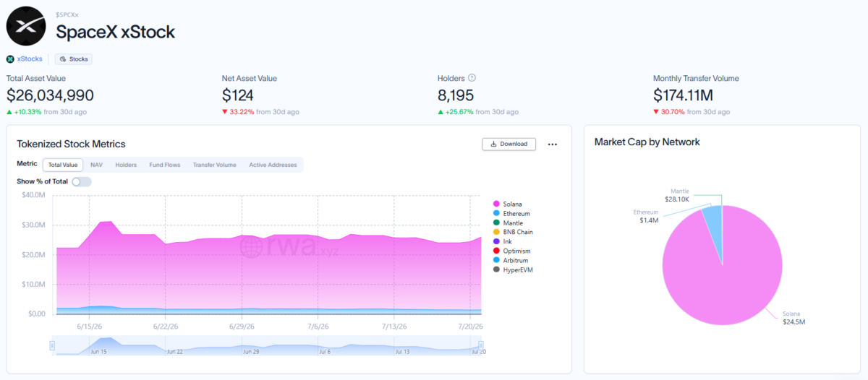Hide BNB Chain series in legend

point(513,233)
